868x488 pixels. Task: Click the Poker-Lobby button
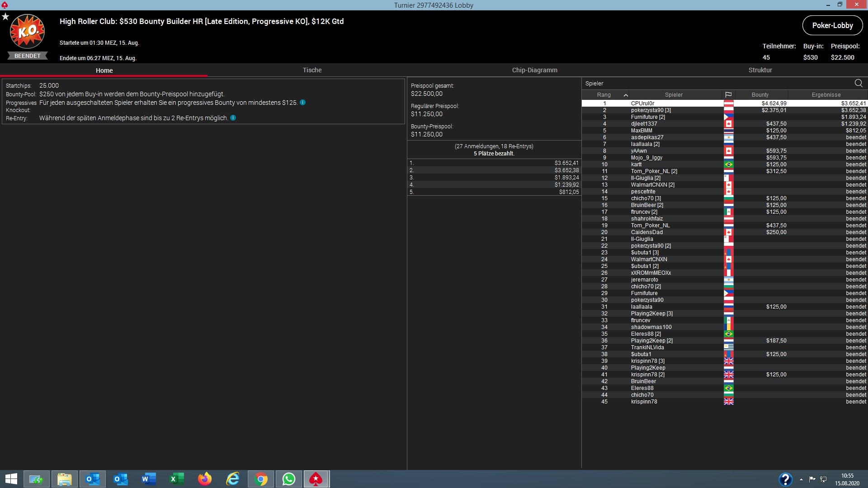click(832, 25)
